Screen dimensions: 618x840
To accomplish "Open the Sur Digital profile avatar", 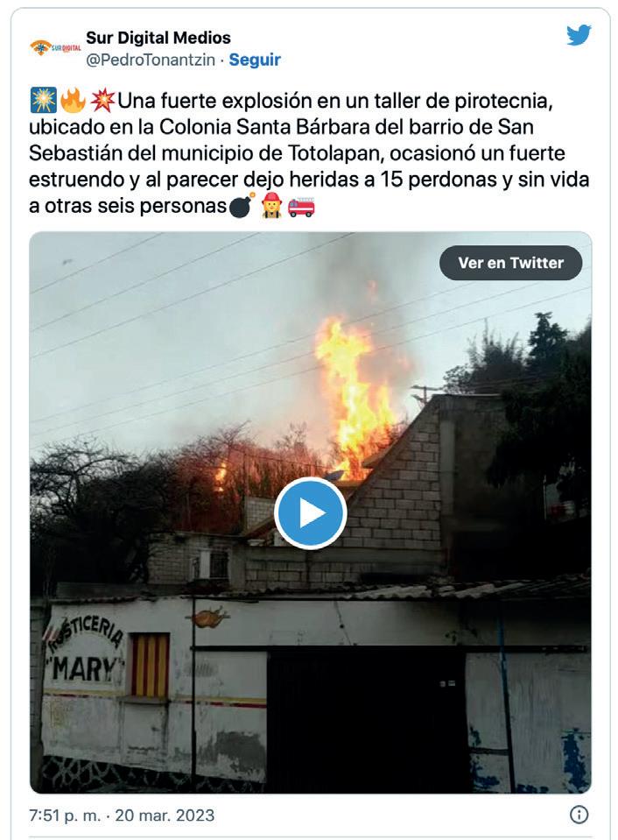I will tap(55, 47).
